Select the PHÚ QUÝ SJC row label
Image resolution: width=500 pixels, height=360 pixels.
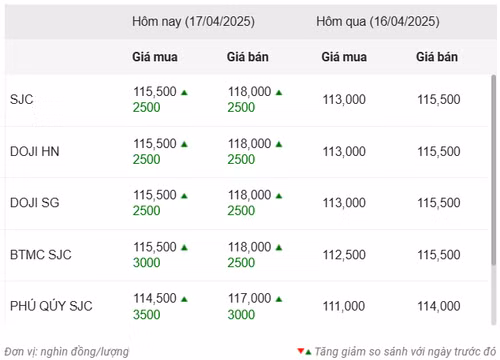[51, 306]
